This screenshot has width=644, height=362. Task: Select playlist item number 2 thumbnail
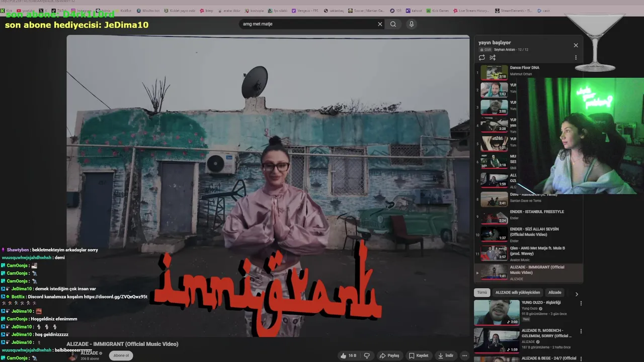click(494, 90)
